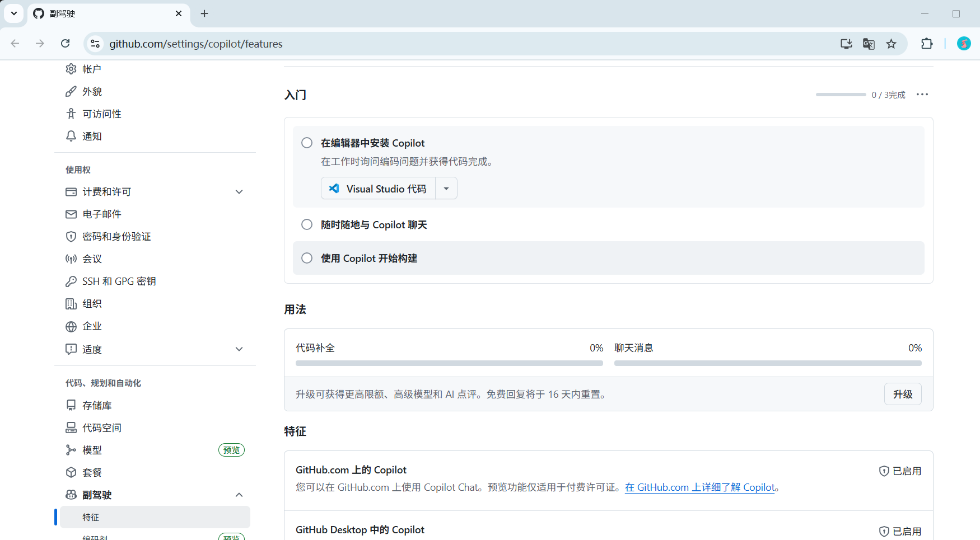Screen dimensions: 980x540
Task: Expand the 计费和许可 sidebar section
Action: click(x=239, y=192)
